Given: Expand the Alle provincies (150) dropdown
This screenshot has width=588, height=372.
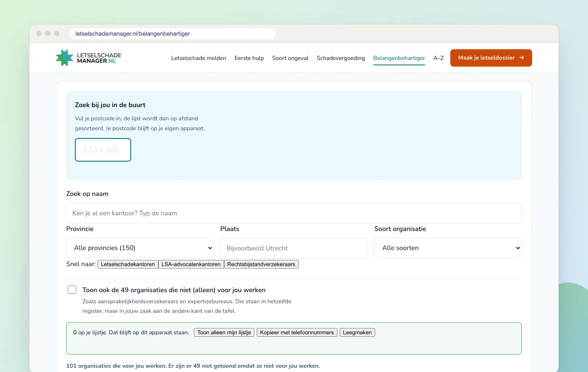Looking at the screenshot, I should pos(140,248).
